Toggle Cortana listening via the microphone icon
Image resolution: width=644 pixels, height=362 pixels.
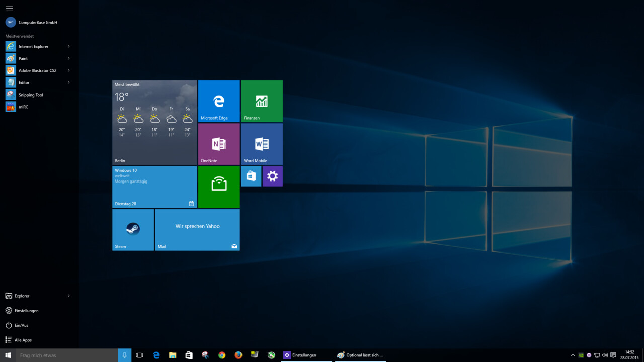pyautogui.click(x=124, y=355)
